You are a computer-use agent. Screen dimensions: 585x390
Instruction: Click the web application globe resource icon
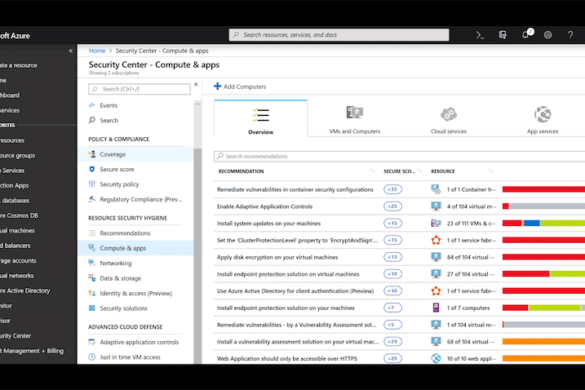[x=436, y=358]
